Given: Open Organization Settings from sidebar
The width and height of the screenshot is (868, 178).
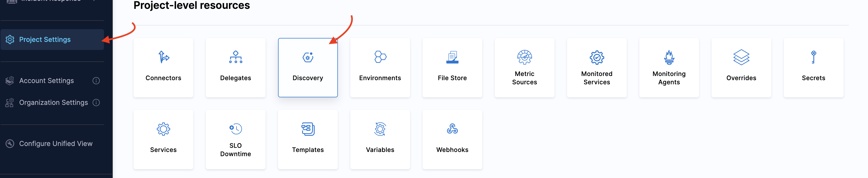Looking at the screenshot, I should point(53,103).
